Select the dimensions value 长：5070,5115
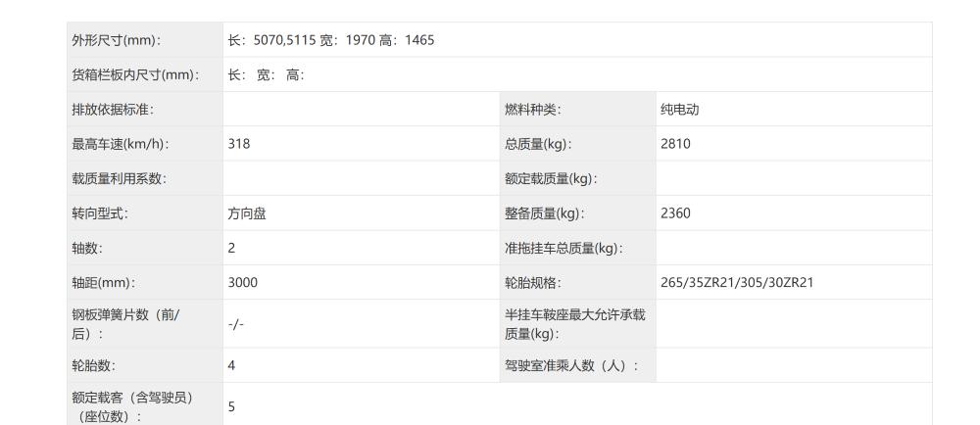Image resolution: width=980 pixels, height=425 pixels. click(271, 40)
